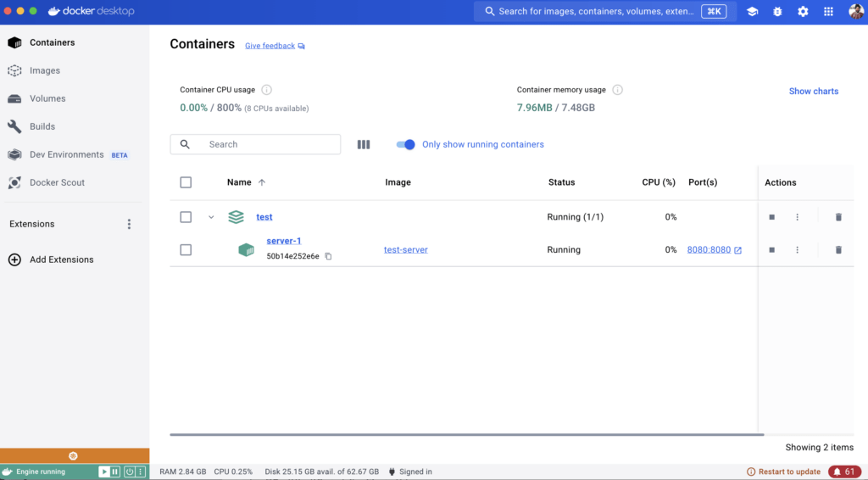This screenshot has width=868, height=480.
Task: Open notifications bell showing 61
Action: (x=844, y=472)
